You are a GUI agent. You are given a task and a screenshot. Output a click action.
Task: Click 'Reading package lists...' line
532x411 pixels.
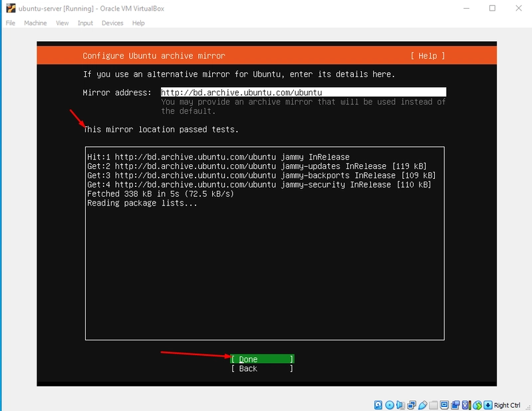(142, 203)
